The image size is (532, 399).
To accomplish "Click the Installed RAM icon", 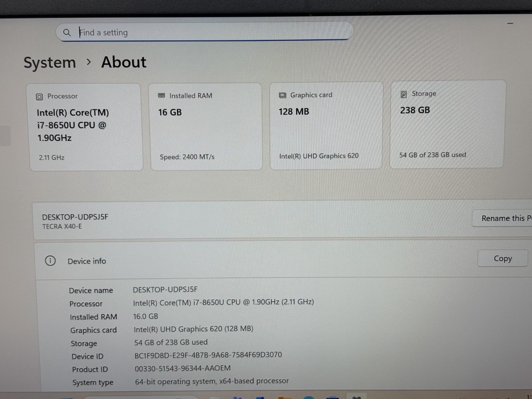I will (162, 96).
